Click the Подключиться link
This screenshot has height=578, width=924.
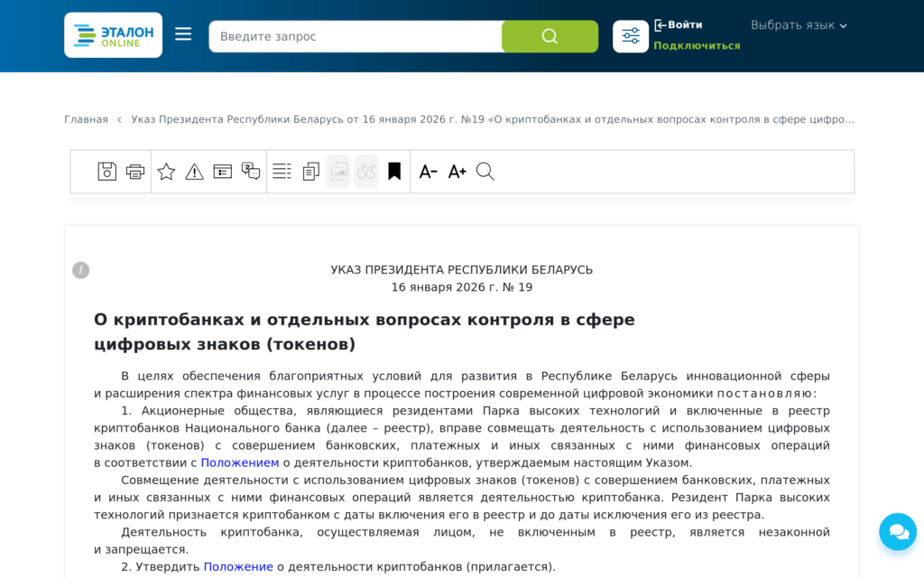[697, 45]
